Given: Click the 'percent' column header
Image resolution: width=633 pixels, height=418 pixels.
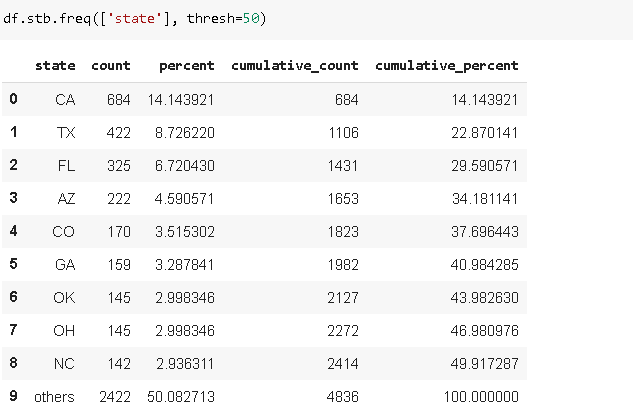Looking at the screenshot, I should (187, 66).
